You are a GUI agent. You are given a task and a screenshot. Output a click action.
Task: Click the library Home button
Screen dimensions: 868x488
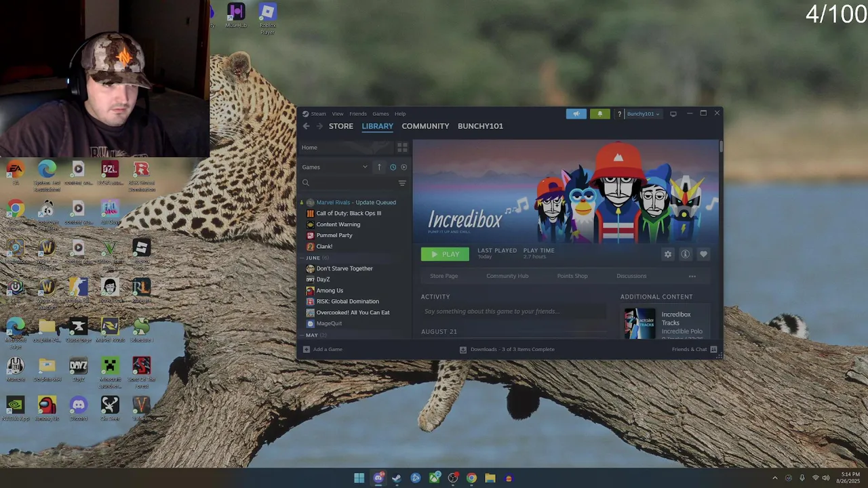pyautogui.click(x=347, y=147)
